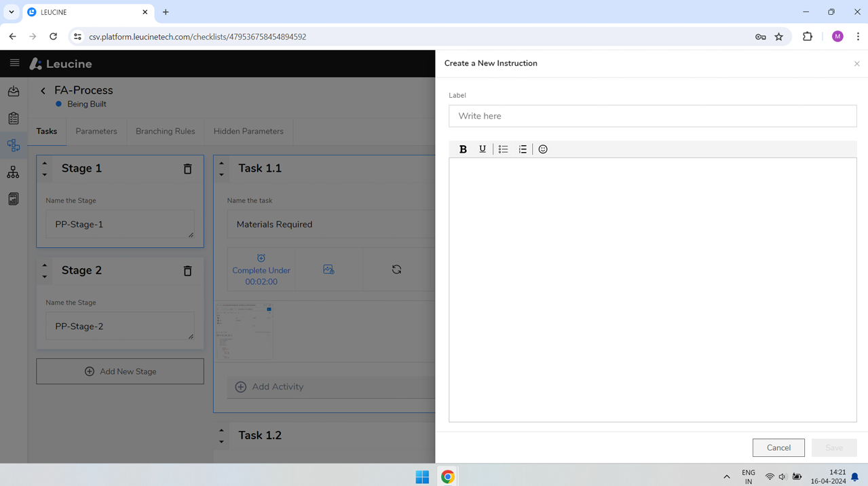
Task: Save the new instruction
Action: click(834, 447)
